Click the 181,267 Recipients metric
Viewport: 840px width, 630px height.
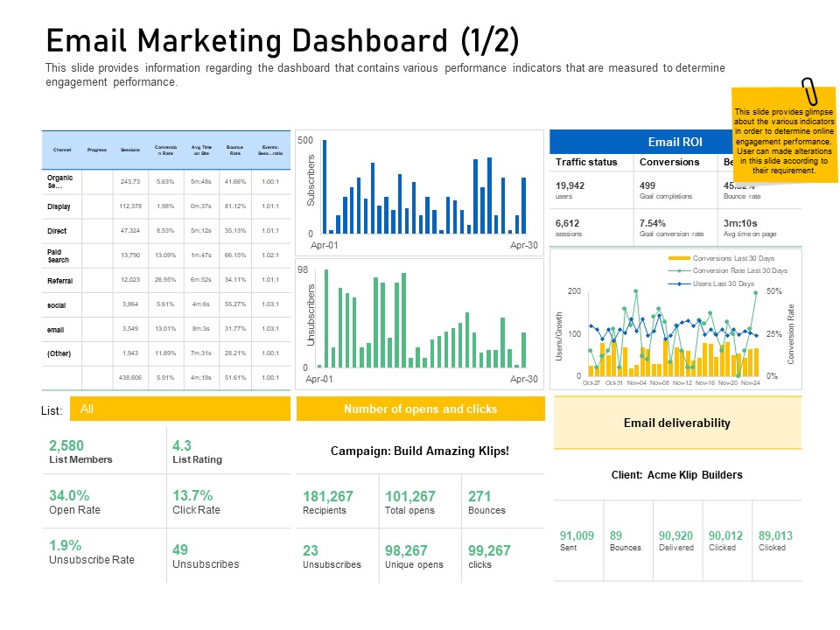328,502
